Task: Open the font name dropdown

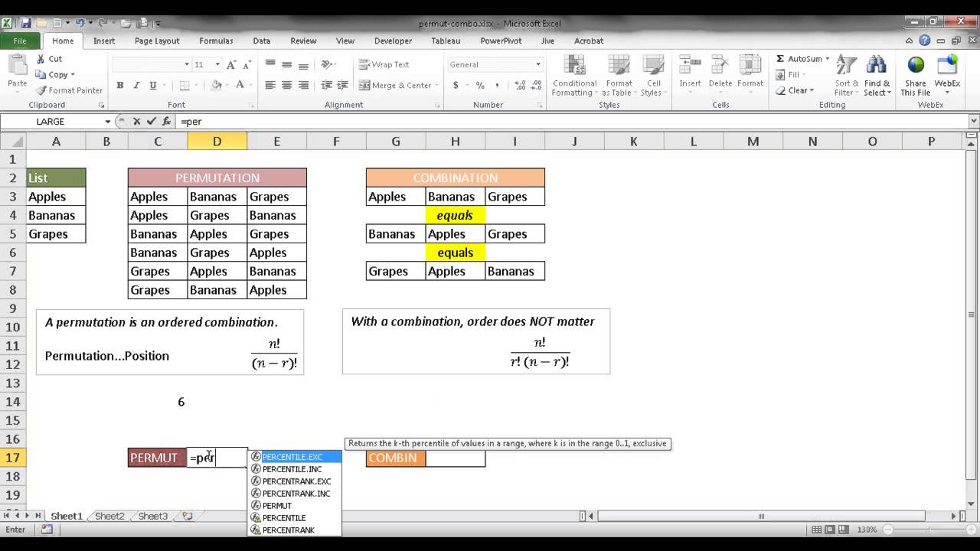Action: coord(186,65)
